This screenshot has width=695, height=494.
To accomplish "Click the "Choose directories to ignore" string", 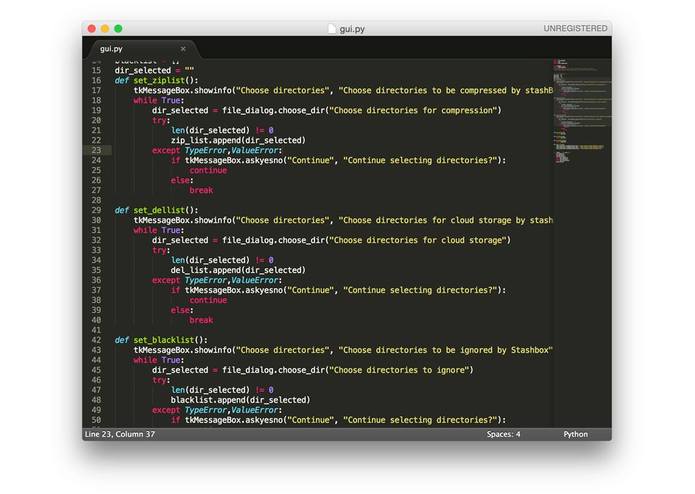I will [399, 370].
